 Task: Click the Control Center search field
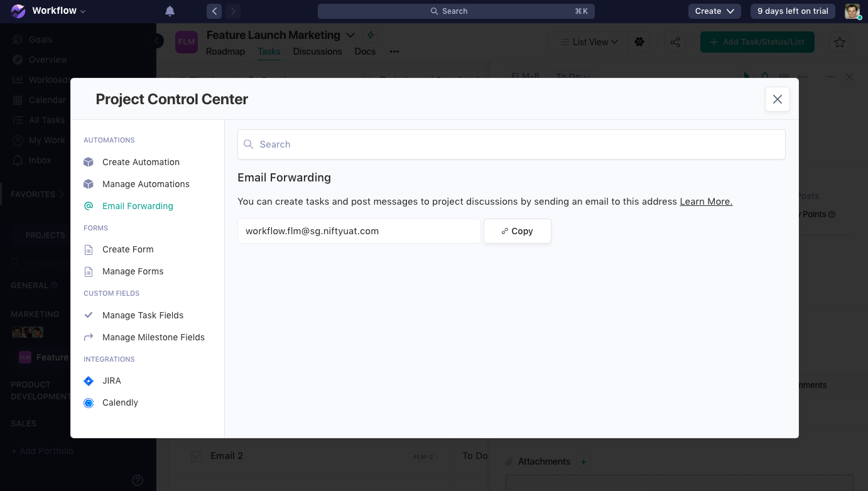(511, 144)
